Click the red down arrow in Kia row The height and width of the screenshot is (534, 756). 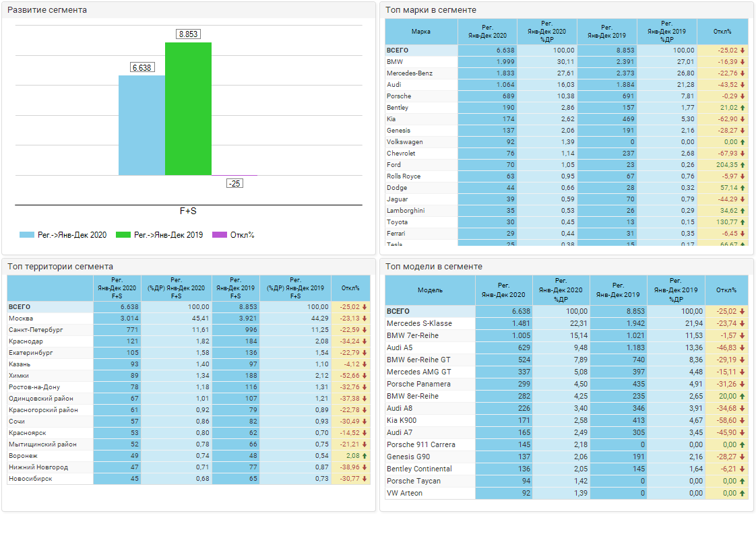click(x=743, y=119)
